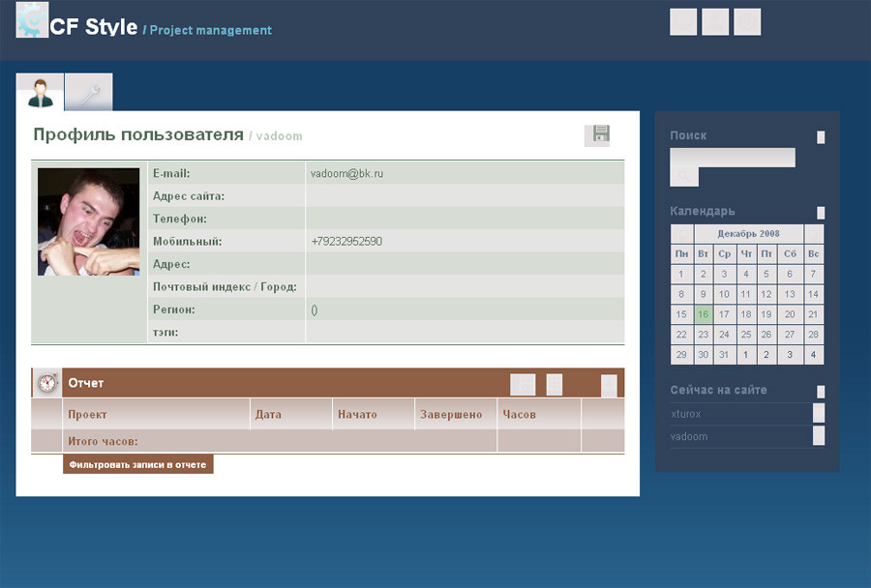This screenshot has height=588, width=871.
Task: Switch to the wrench settings tab
Action: (89, 92)
